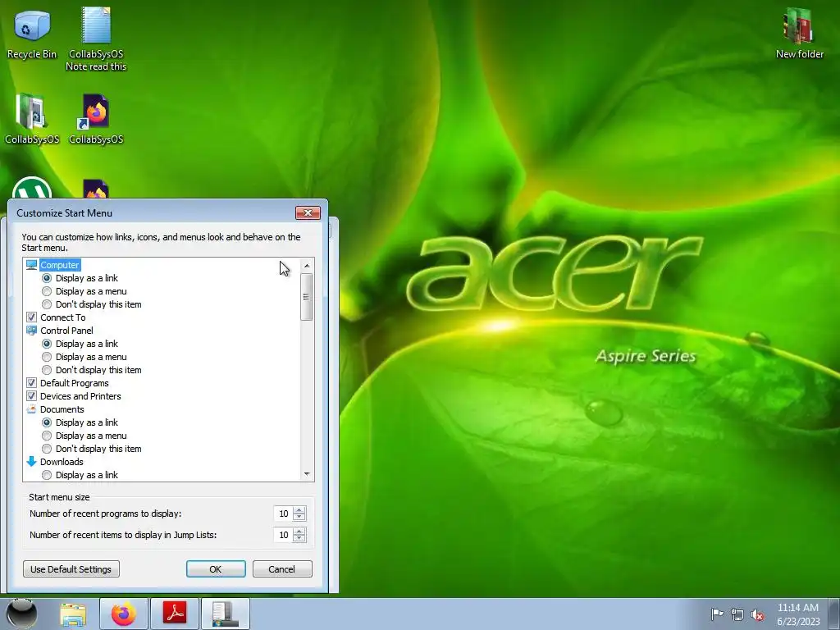Select the Control Panel list item
Screen dimensions: 840x630
66,331
